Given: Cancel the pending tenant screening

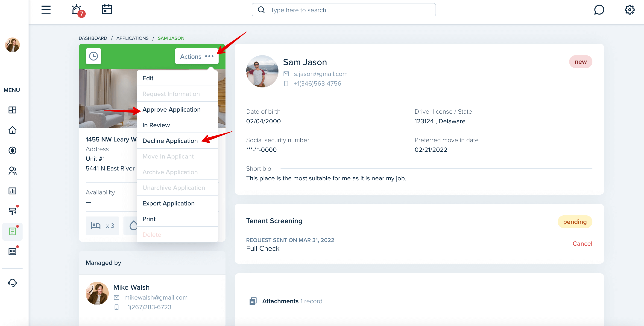Looking at the screenshot, I should (582, 244).
